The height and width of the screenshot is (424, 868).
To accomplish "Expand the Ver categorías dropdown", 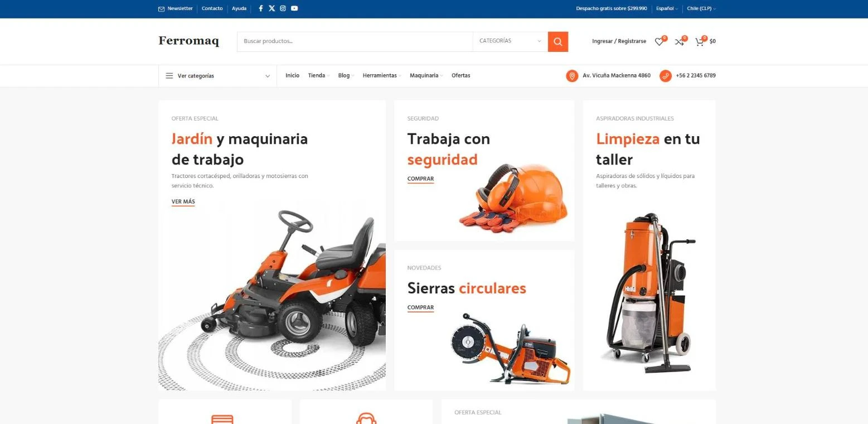I will [x=217, y=76].
